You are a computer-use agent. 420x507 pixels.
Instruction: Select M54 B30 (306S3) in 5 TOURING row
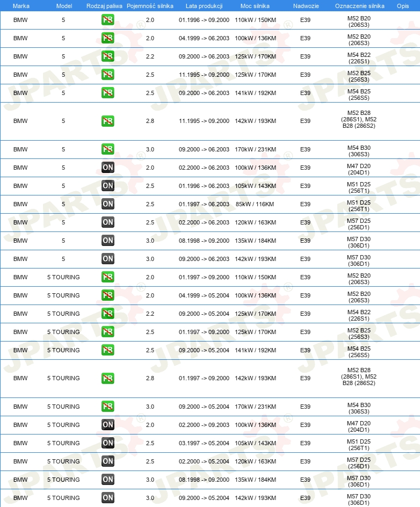[x=359, y=408]
